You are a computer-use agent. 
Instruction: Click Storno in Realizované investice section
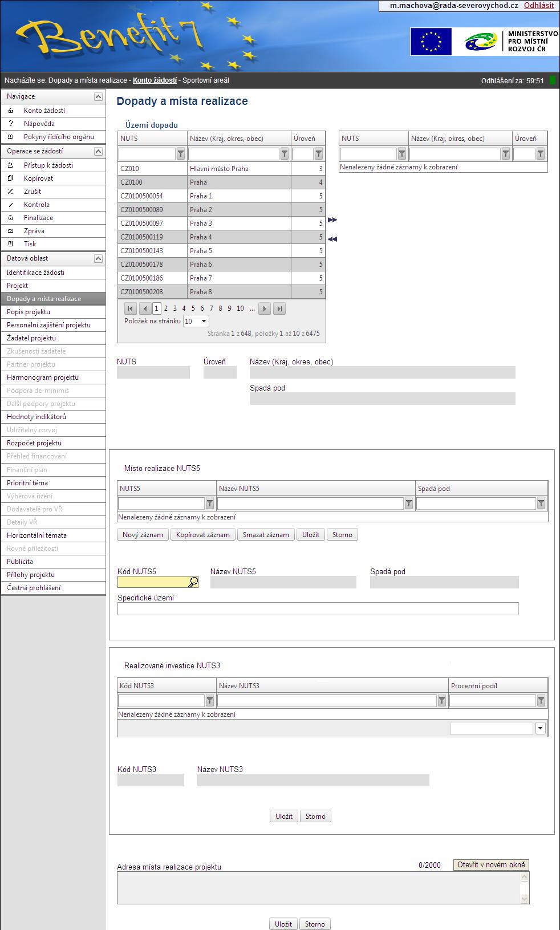315,817
